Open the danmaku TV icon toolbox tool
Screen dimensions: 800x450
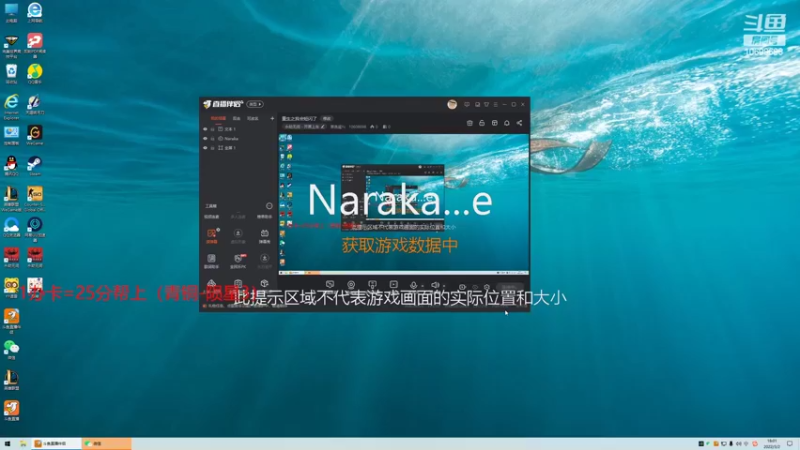click(x=264, y=236)
